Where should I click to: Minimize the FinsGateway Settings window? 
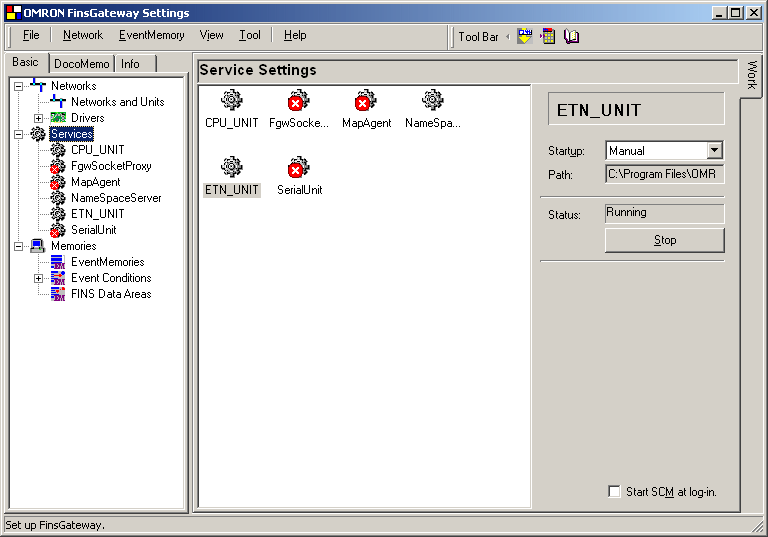[x=719, y=13]
